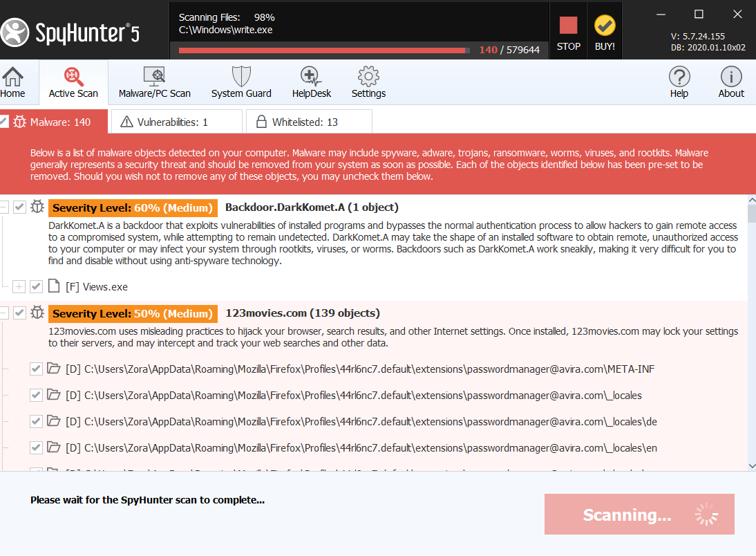
Task: Click folder icon of the _locales path
Action: pyautogui.click(x=53, y=394)
